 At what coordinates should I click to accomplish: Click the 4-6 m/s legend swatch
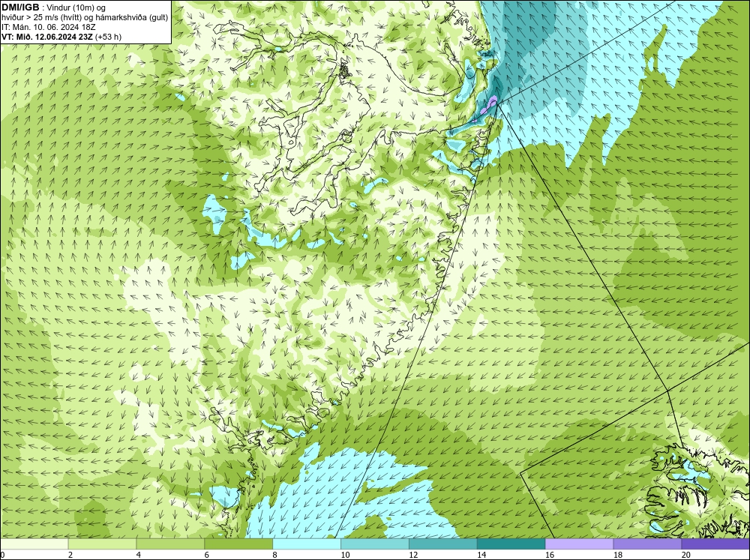click(x=170, y=544)
